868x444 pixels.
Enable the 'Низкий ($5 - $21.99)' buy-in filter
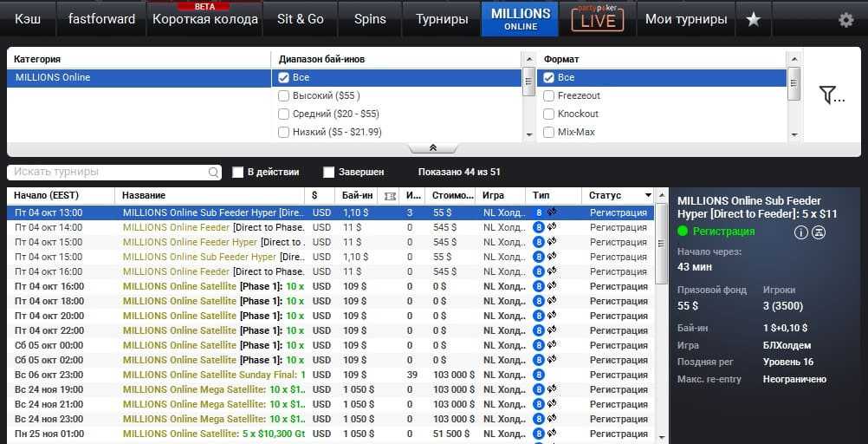click(283, 132)
